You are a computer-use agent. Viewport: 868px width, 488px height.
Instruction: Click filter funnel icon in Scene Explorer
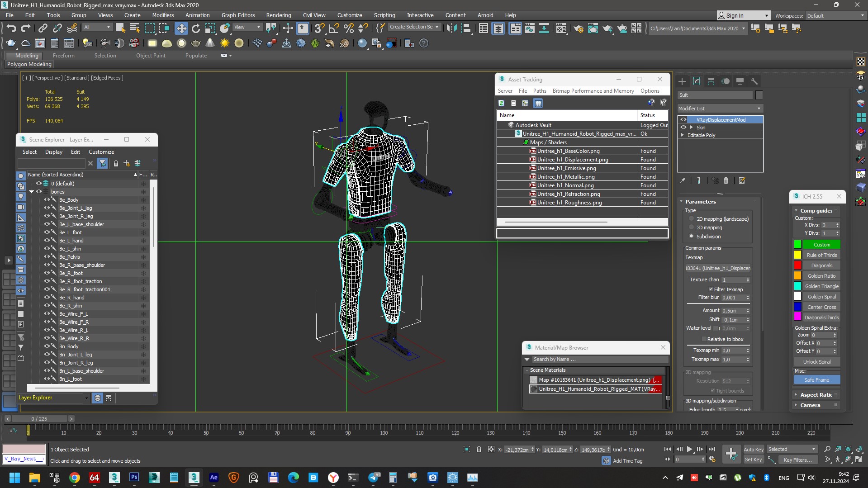point(103,163)
